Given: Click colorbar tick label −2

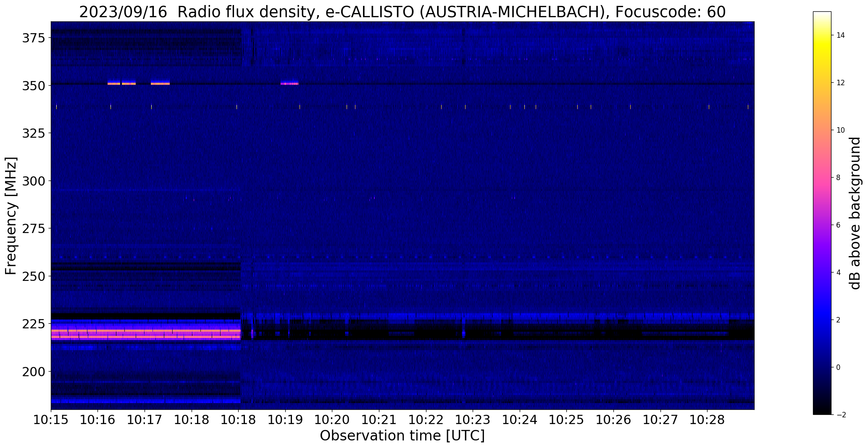Looking at the screenshot, I should coord(841,415).
